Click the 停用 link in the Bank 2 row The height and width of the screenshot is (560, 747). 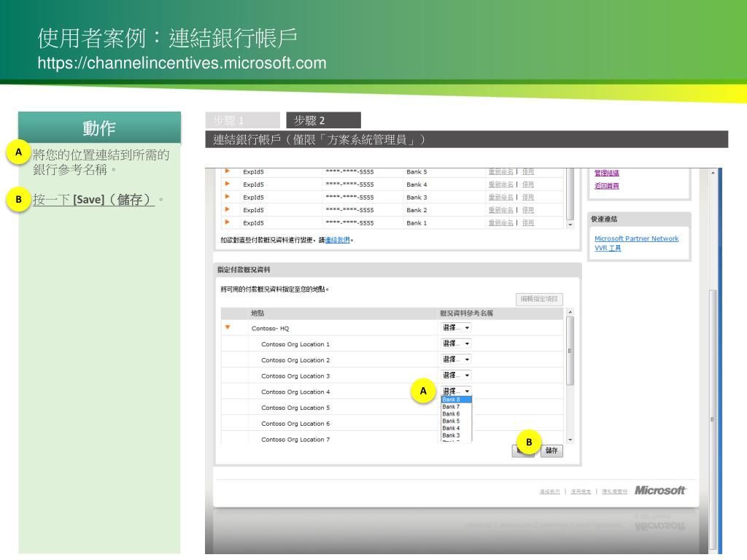[527, 210]
